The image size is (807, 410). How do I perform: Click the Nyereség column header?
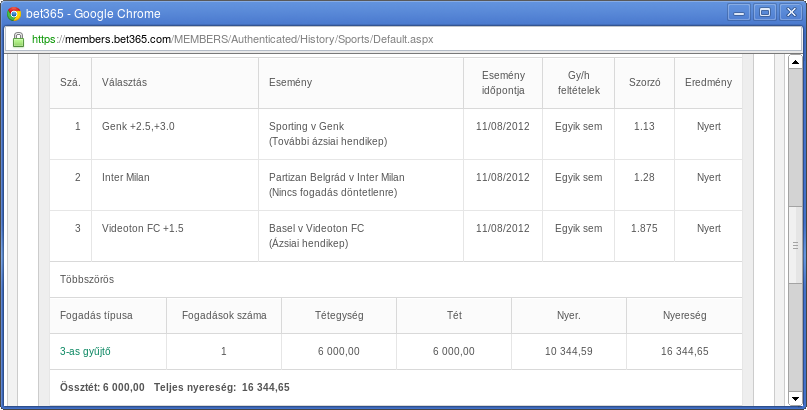[x=685, y=315]
